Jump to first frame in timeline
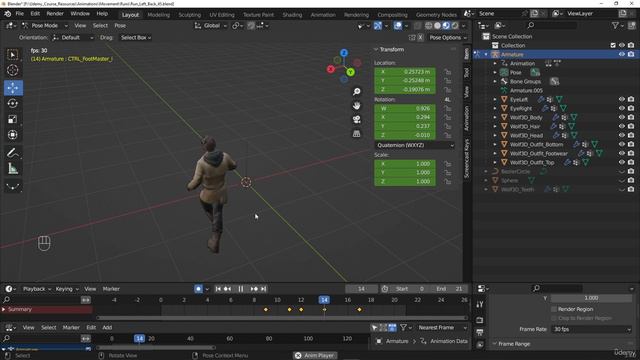Image resolution: width=640 pixels, height=360 pixels. coord(218,289)
